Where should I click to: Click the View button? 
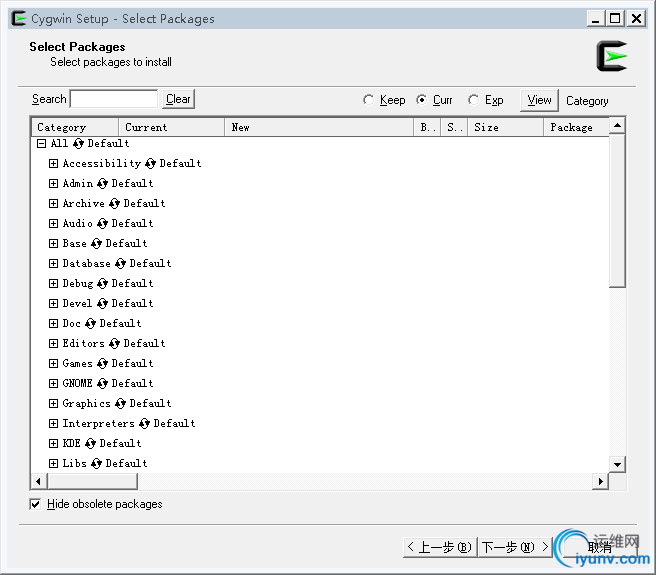539,100
